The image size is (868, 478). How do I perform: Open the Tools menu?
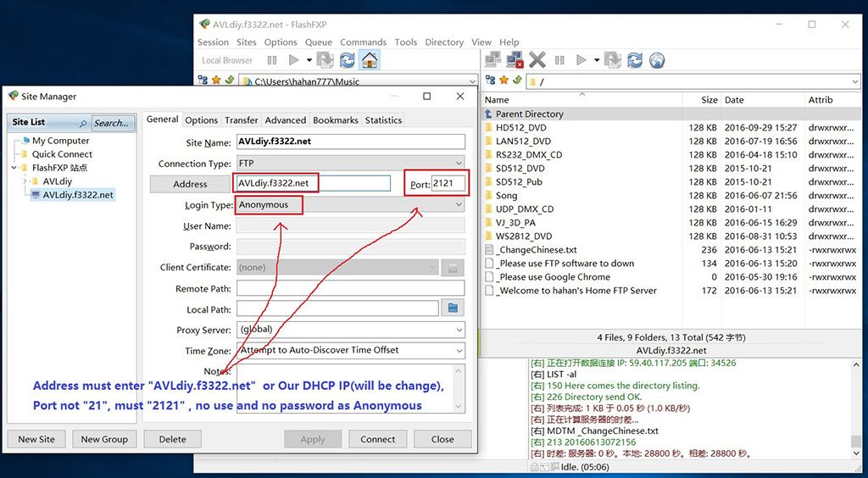(x=406, y=42)
